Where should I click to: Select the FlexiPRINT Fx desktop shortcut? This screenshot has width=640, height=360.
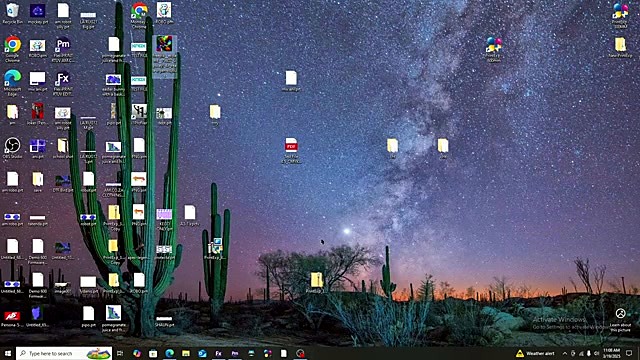62,83
